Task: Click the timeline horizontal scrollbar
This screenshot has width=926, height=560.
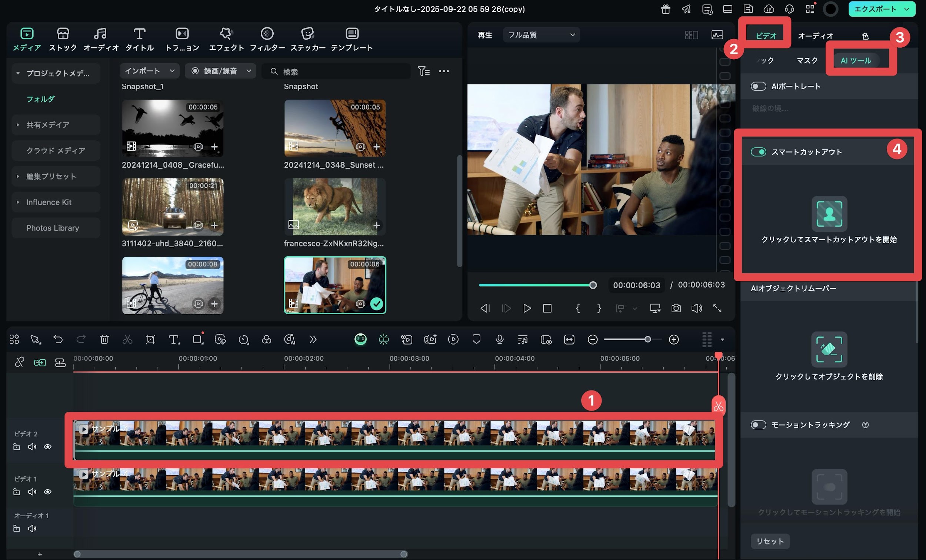Action: (240, 554)
